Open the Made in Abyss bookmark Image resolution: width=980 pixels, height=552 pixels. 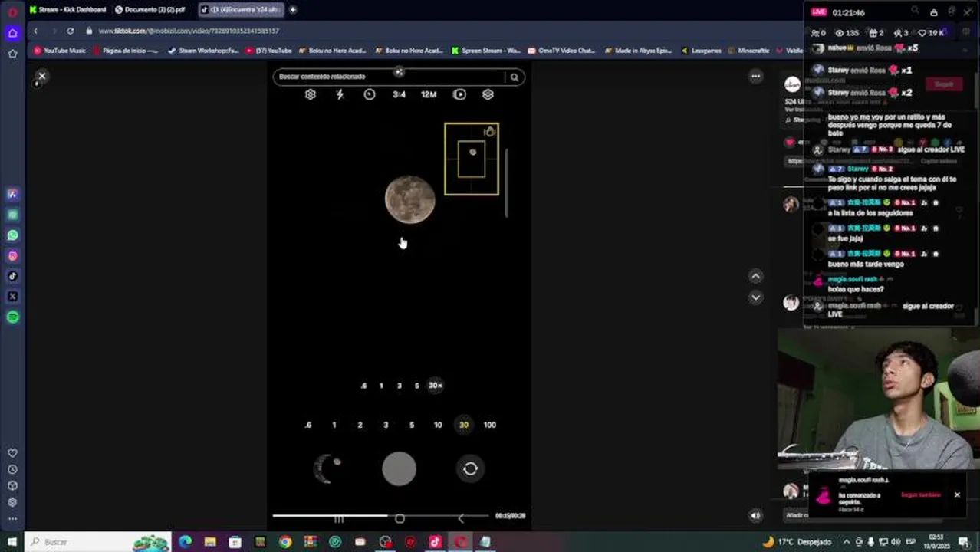[638, 51]
